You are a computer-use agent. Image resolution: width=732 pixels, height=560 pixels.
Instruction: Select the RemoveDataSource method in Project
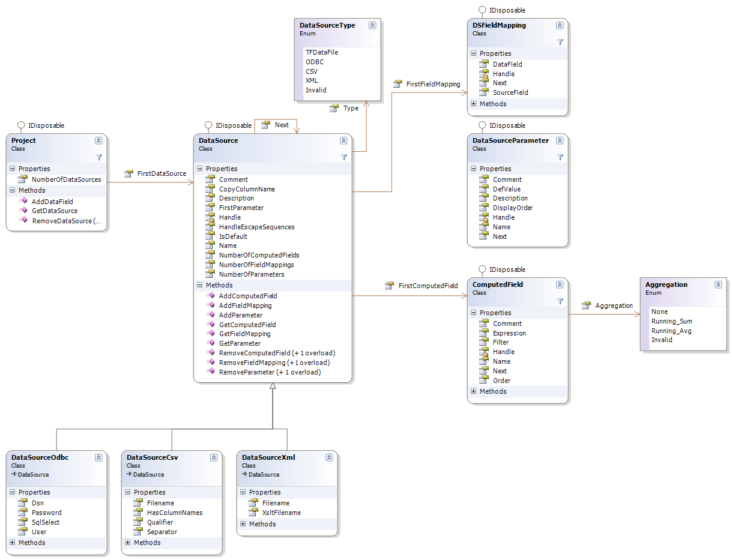(x=66, y=221)
